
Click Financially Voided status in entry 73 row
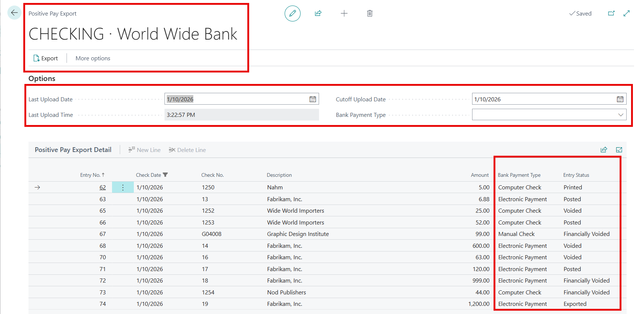point(586,292)
